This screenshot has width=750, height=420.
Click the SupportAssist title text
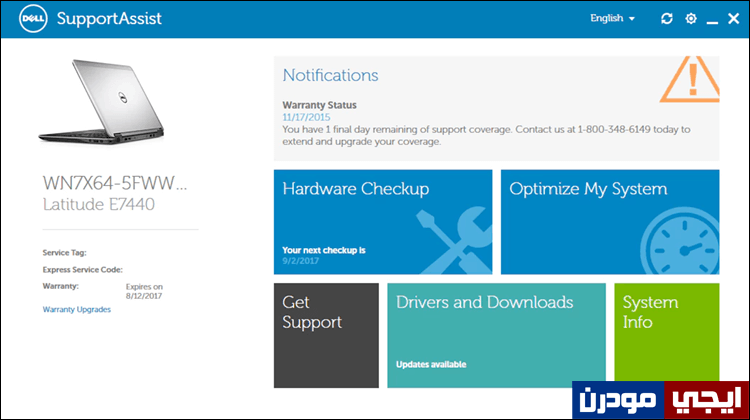point(109,19)
